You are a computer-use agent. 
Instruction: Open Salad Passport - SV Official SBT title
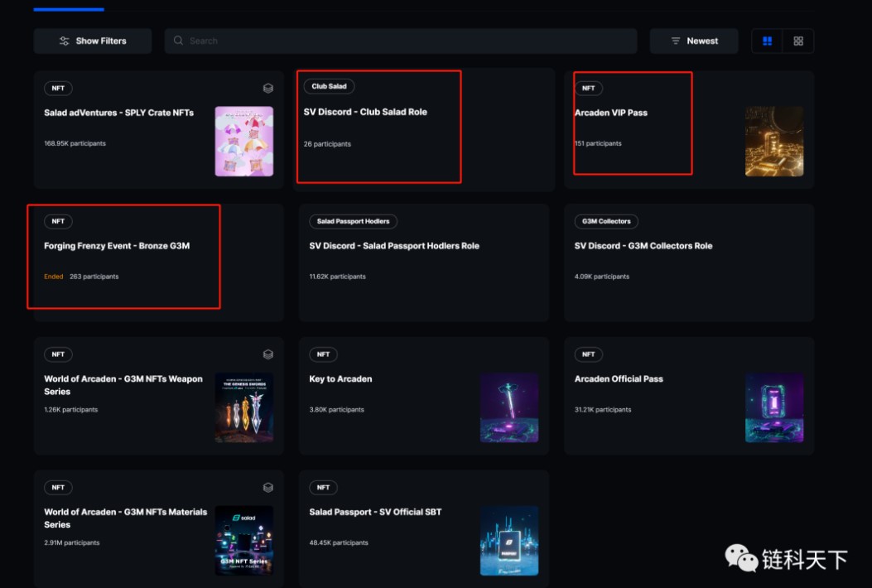tap(375, 512)
